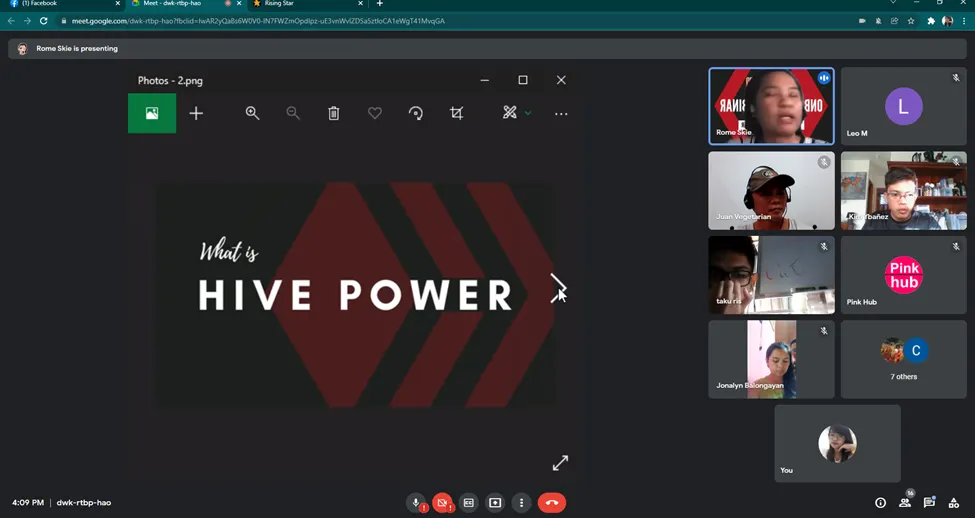Screen dimensions: 975x518
Task: Open the 7 others tile
Action: (903, 359)
